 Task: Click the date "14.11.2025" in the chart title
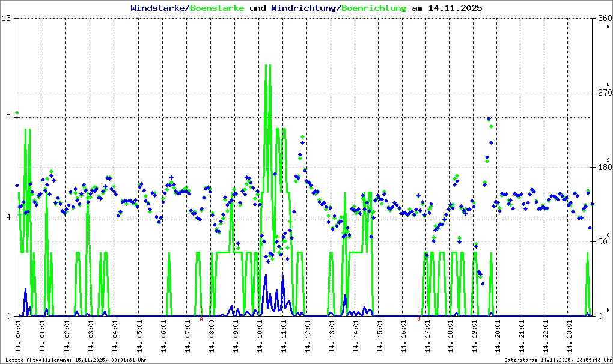[x=455, y=8]
